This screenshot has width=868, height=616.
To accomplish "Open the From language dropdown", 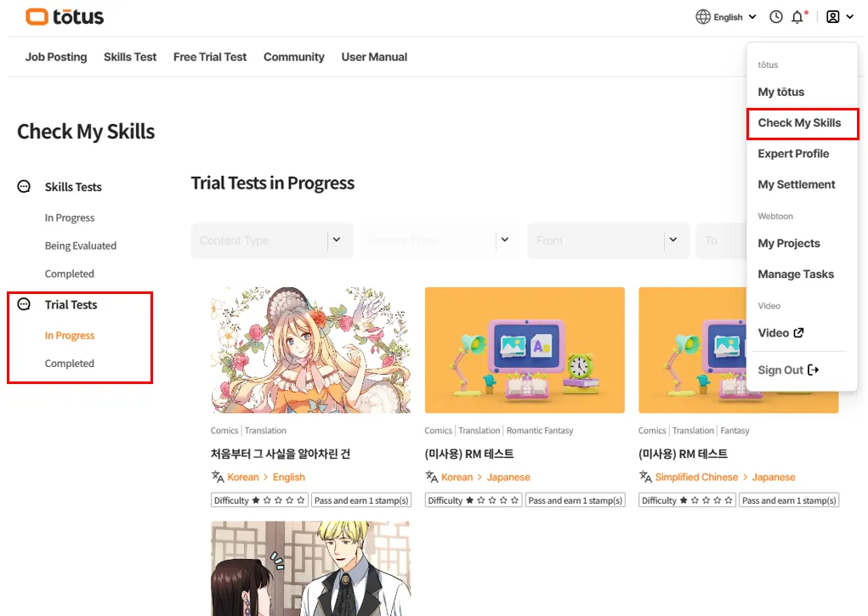I will 609,240.
